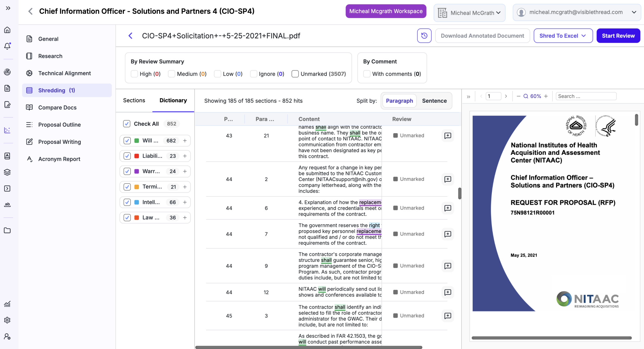Click the blue Intellectual color swatch
This screenshot has height=349, width=644.
[137, 202]
